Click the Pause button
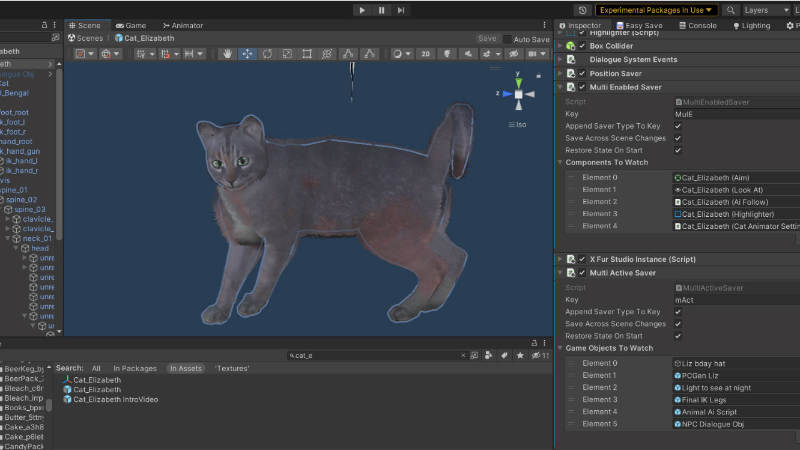The width and height of the screenshot is (800, 450). (x=382, y=10)
